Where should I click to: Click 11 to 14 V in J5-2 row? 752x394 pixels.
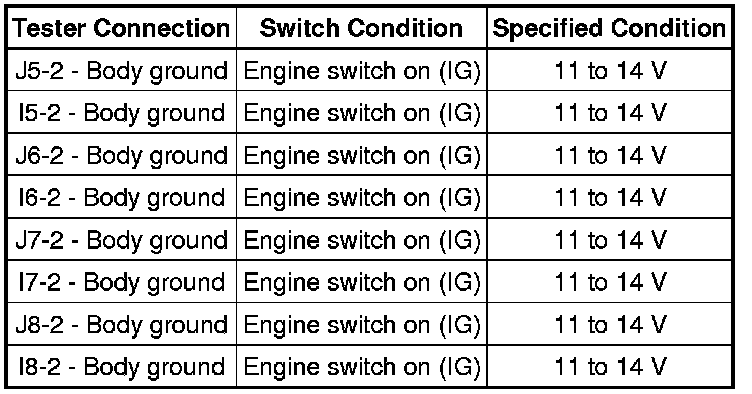pos(609,70)
